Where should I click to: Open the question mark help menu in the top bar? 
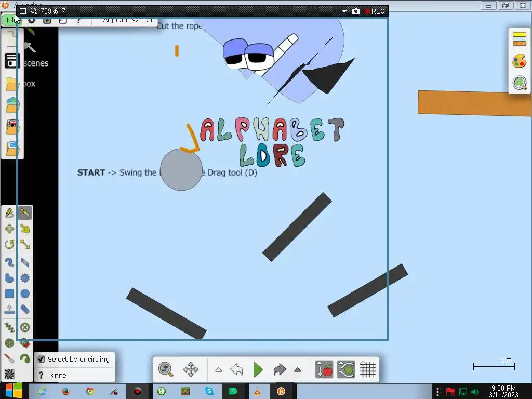point(79,21)
